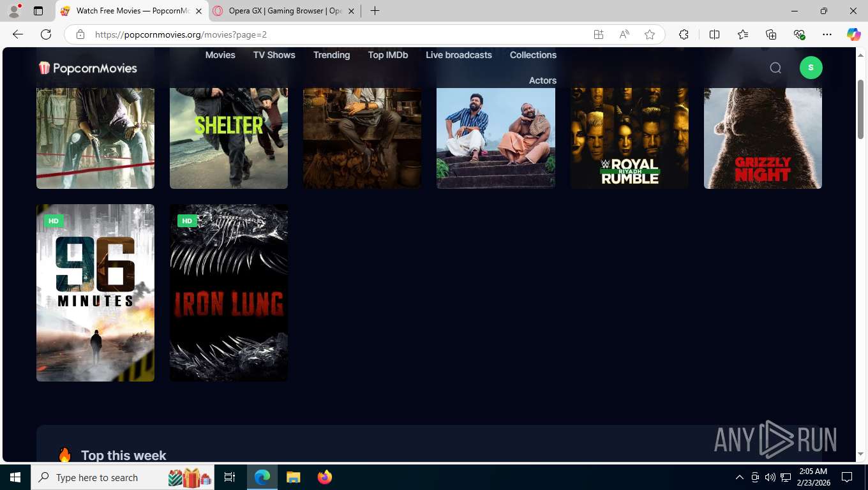View site information lock icon
This screenshot has width=868, height=490.
click(x=80, y=34)
